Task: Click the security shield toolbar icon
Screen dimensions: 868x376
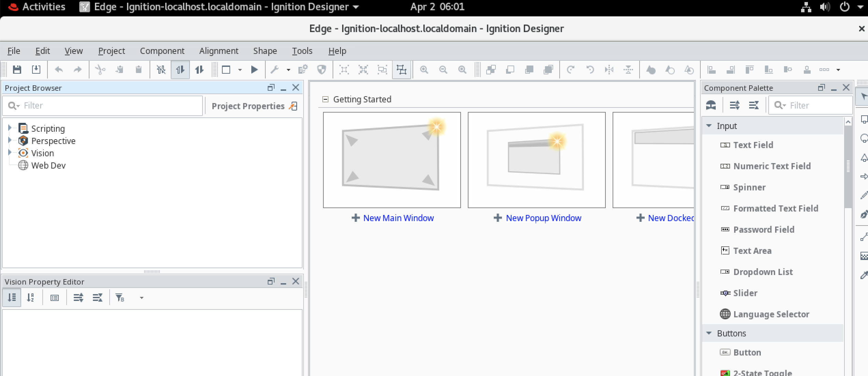Action: coord(321,70)
